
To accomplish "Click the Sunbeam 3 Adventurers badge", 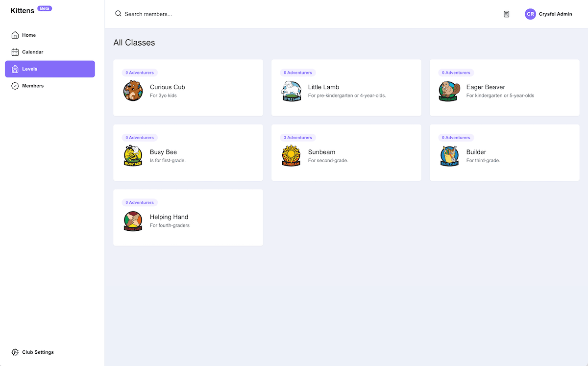I will tap(298, 138).
